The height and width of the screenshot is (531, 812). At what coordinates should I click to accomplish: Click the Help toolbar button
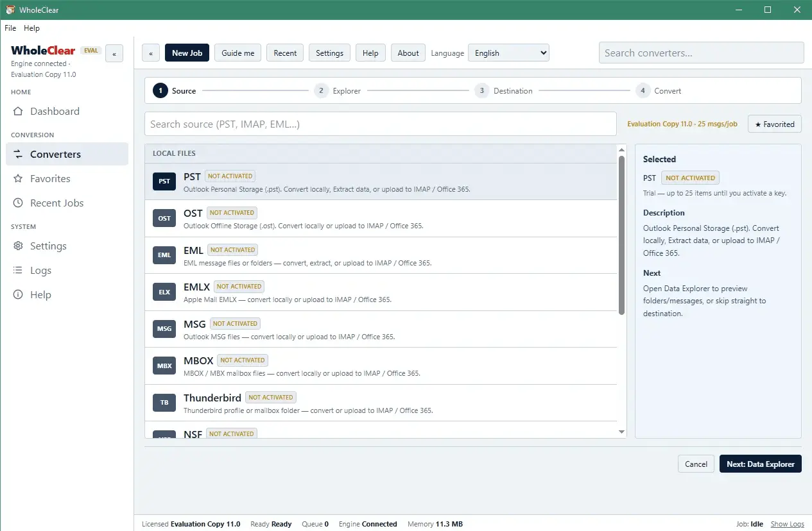370,53
